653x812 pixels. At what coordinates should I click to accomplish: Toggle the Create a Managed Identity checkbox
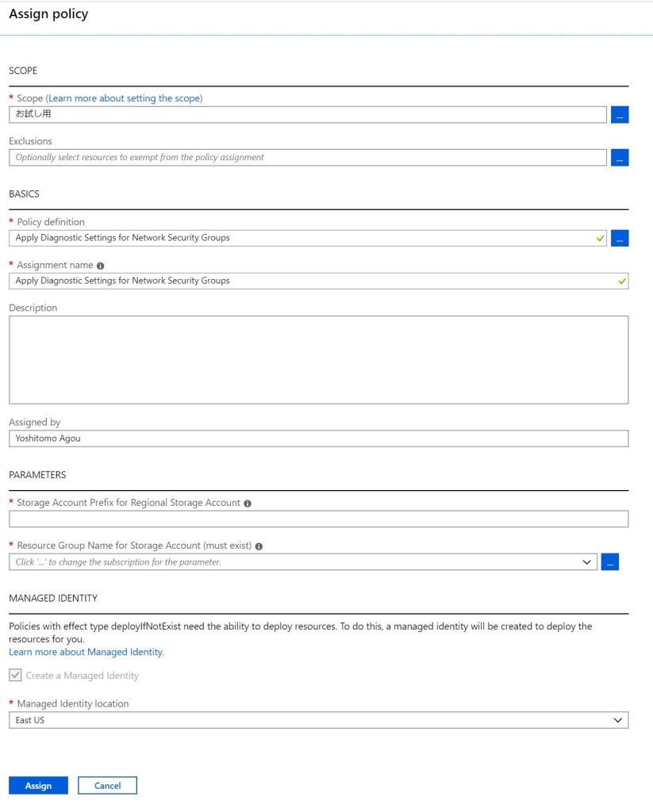click(x=16, y=676)
